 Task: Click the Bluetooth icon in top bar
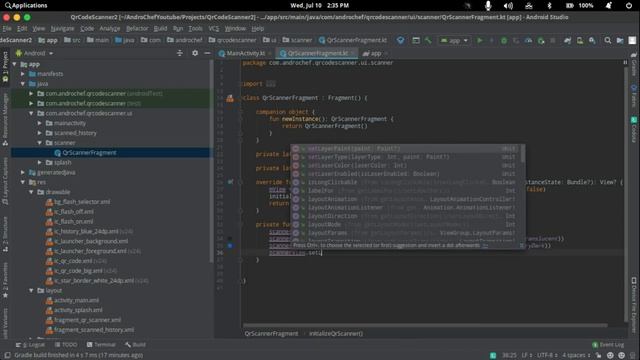549,5
